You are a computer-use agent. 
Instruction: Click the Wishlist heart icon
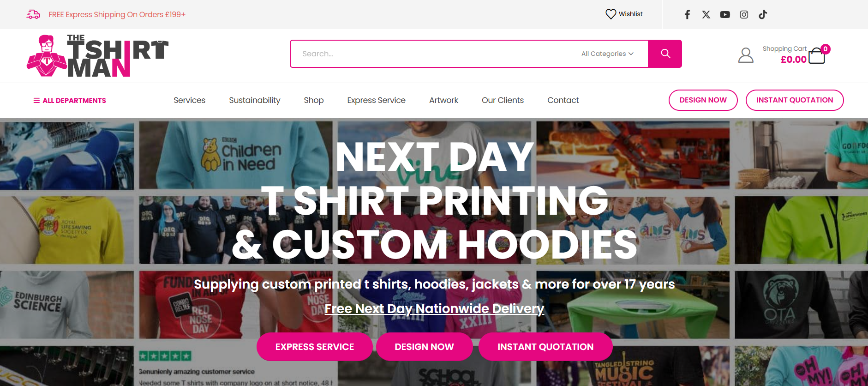pos(611,14)
